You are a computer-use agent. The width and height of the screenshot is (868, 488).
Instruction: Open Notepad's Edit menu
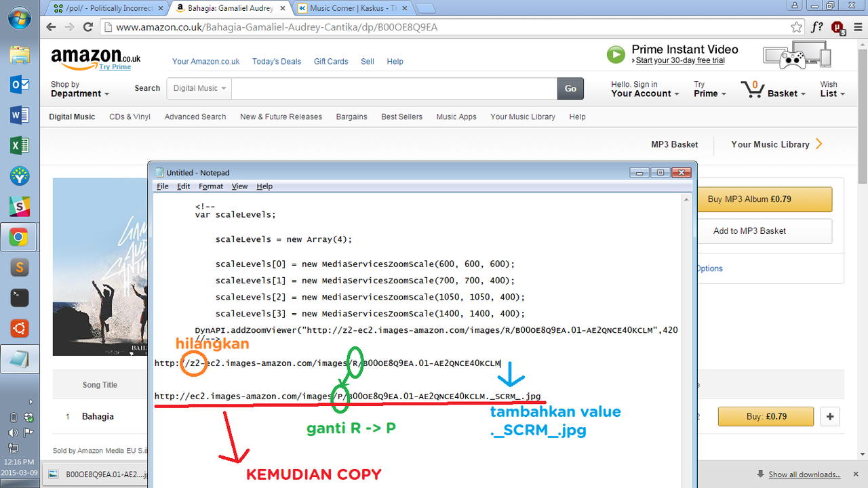(x=184, y=186)
